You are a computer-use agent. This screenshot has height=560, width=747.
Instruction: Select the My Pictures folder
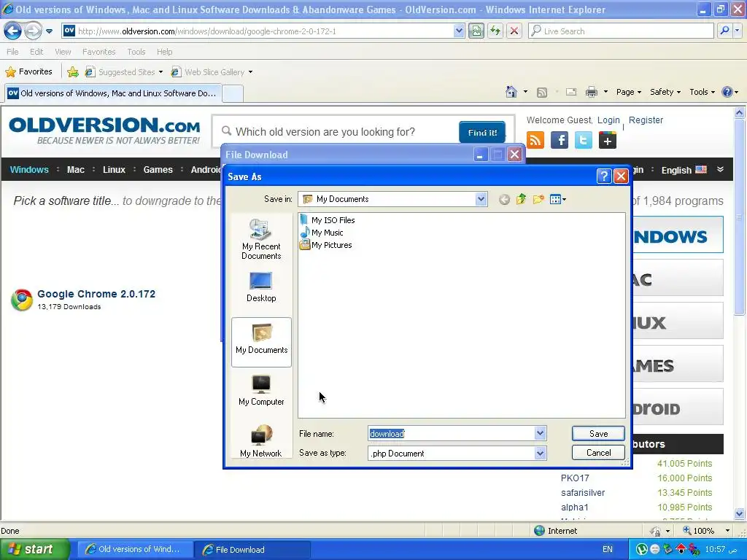click(x=326, y=245)
